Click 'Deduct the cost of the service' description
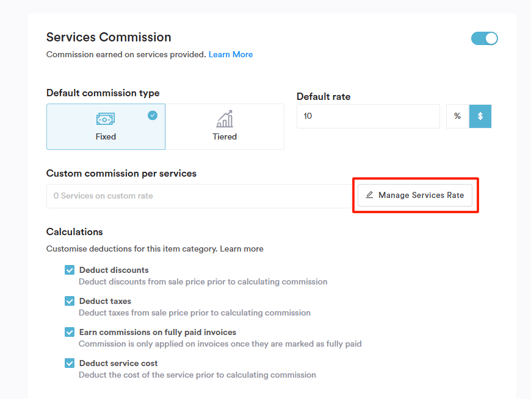The height and width of the screenshot is (399, 531). 197,375
